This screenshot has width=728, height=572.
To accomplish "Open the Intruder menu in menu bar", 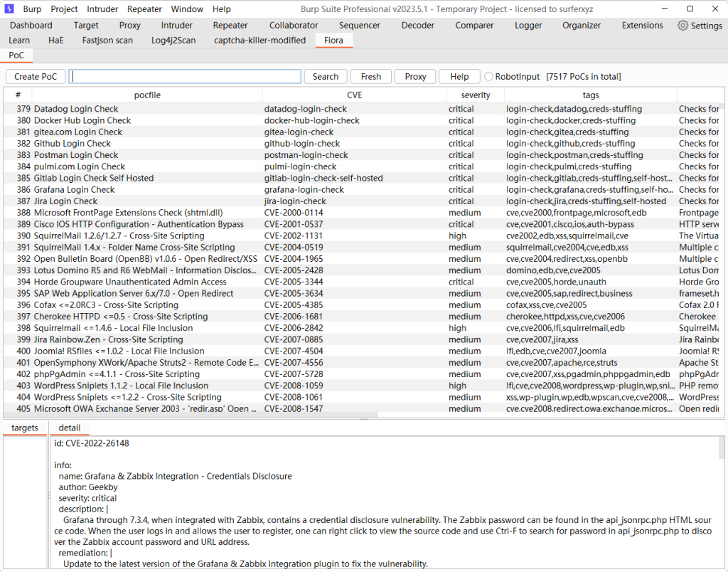I will click(x=102, y=9).
